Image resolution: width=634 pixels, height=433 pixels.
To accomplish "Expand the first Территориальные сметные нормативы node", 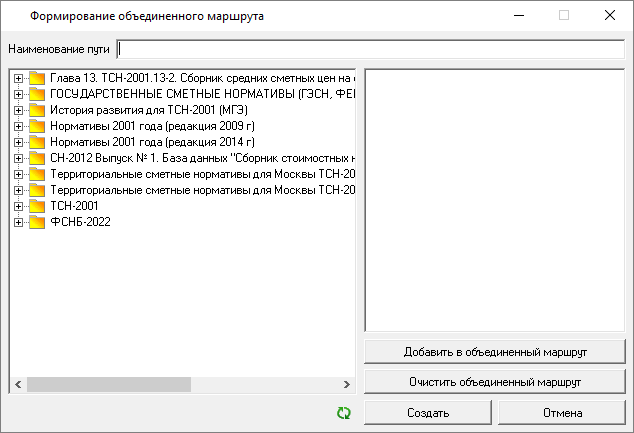I will click(x=18, y=174).
